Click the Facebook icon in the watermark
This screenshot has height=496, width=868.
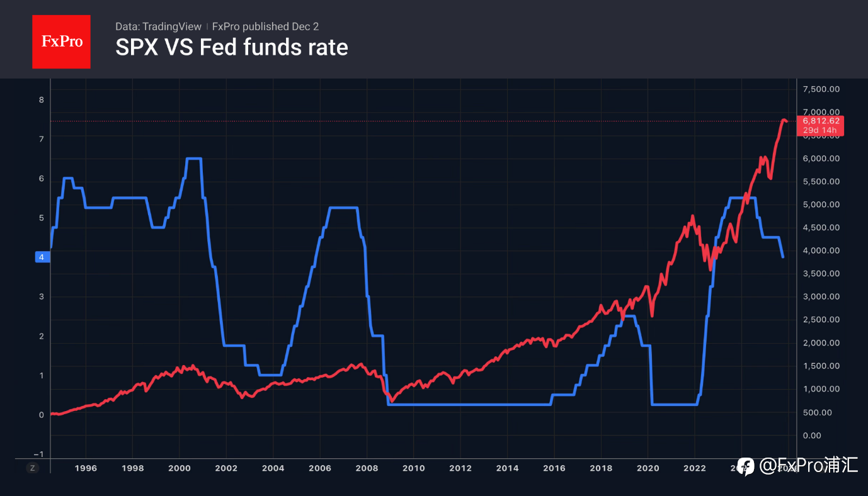tap(746, 466)
